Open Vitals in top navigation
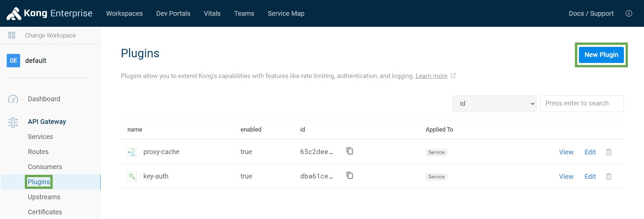The width and height of the screenshot is (644, 219). [x=212, y=13]
